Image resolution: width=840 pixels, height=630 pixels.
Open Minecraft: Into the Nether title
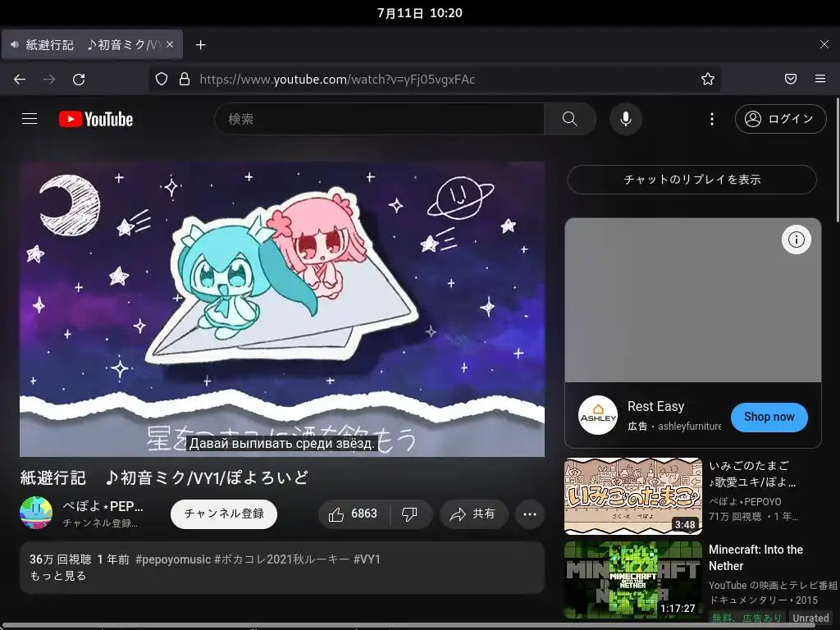[x=756, y=558]
